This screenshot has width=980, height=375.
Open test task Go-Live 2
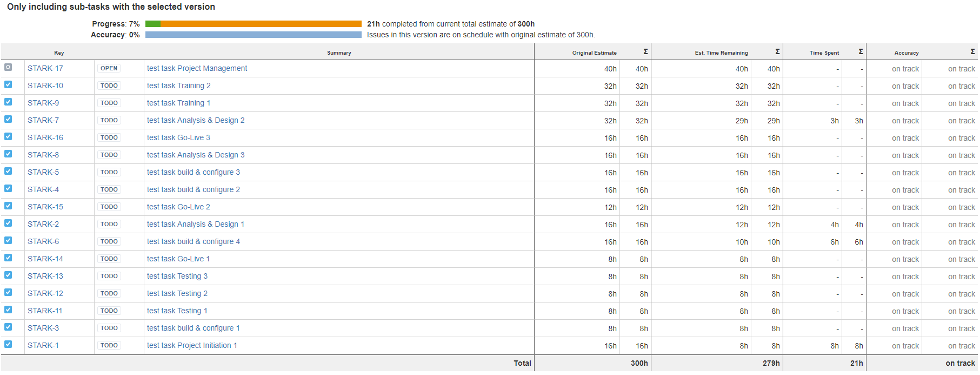(x=178, y=207)
